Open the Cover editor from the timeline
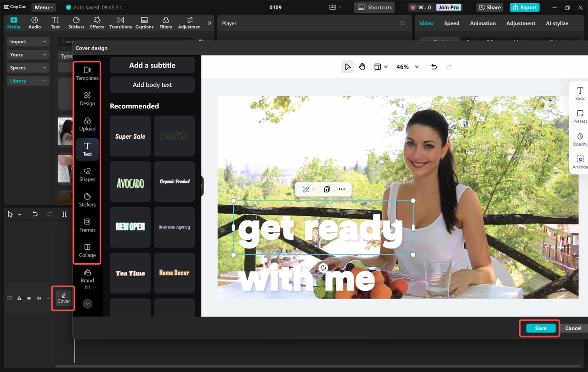Image resolution: width=588 pixels, height=372 pixels. click(63, 299)
